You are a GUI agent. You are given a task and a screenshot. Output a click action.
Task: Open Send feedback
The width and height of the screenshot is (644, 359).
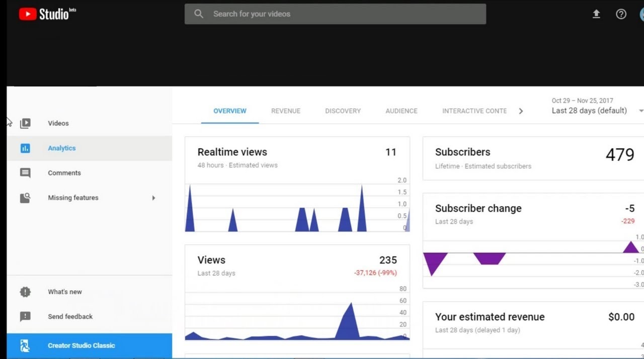tap(89, 317)
